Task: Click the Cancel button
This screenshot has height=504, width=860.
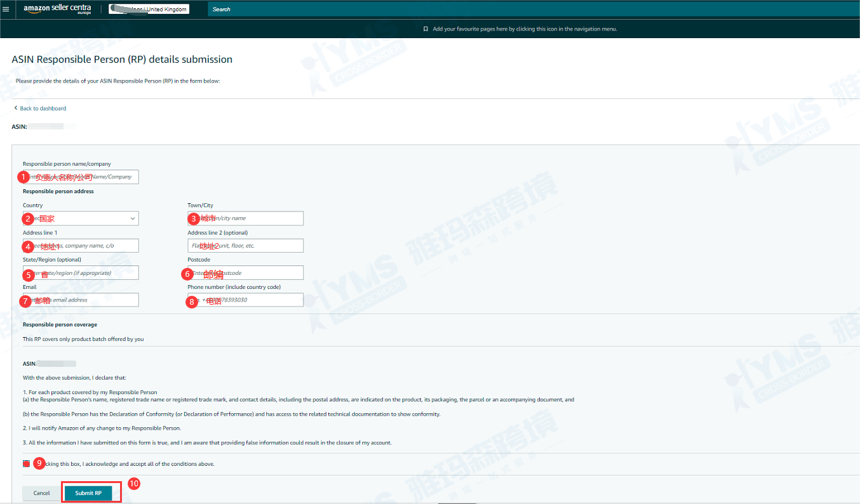Action: pos(42,493)
